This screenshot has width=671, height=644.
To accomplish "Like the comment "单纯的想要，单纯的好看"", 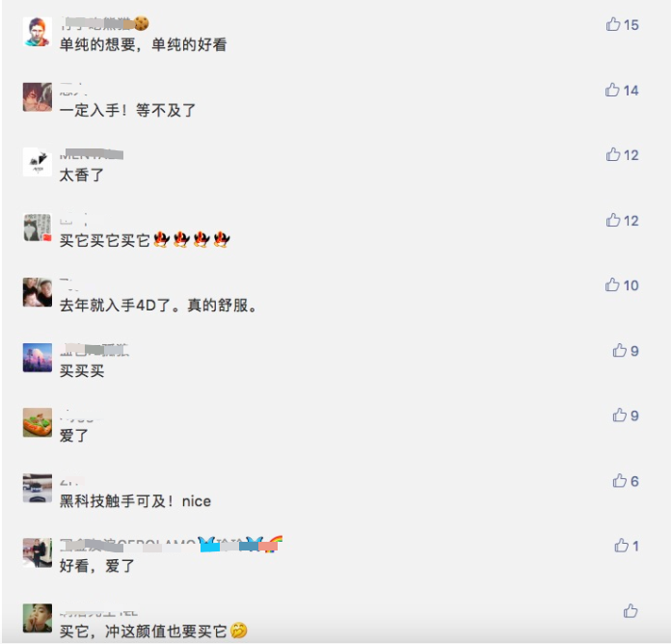I will coord(613,24).
